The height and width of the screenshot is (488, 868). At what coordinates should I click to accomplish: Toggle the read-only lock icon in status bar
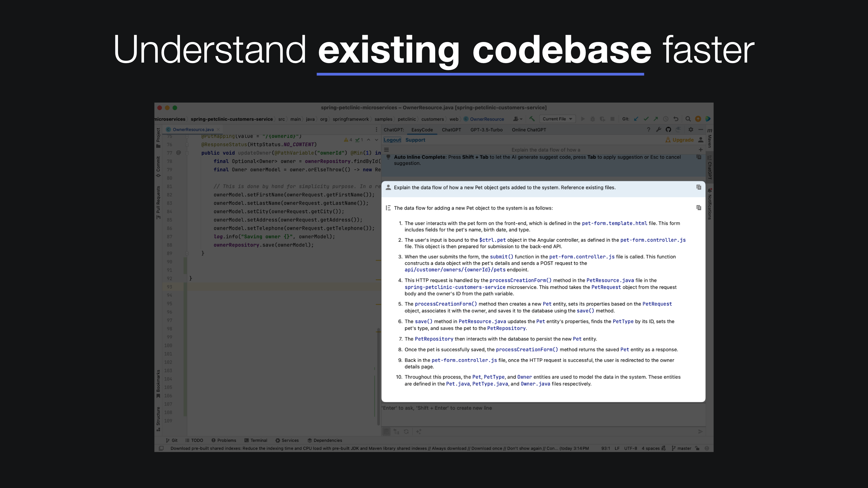point(697,448)
